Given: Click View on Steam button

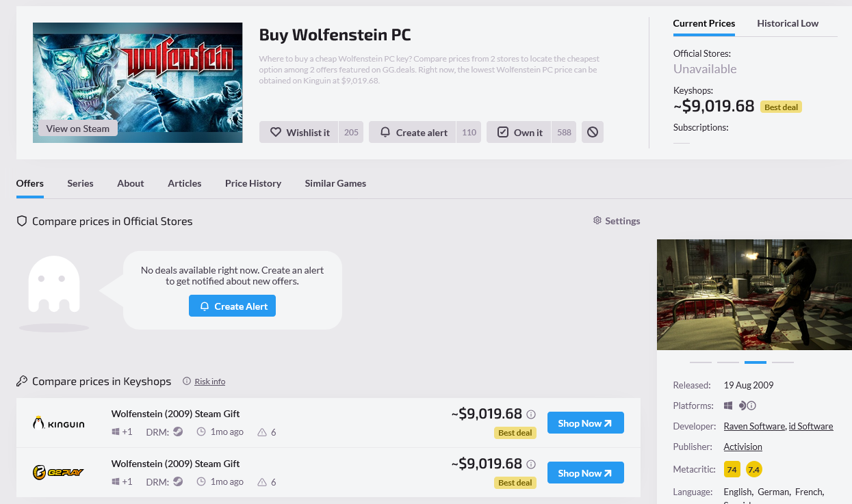Looking at the screenshot, I should [78, 128].
